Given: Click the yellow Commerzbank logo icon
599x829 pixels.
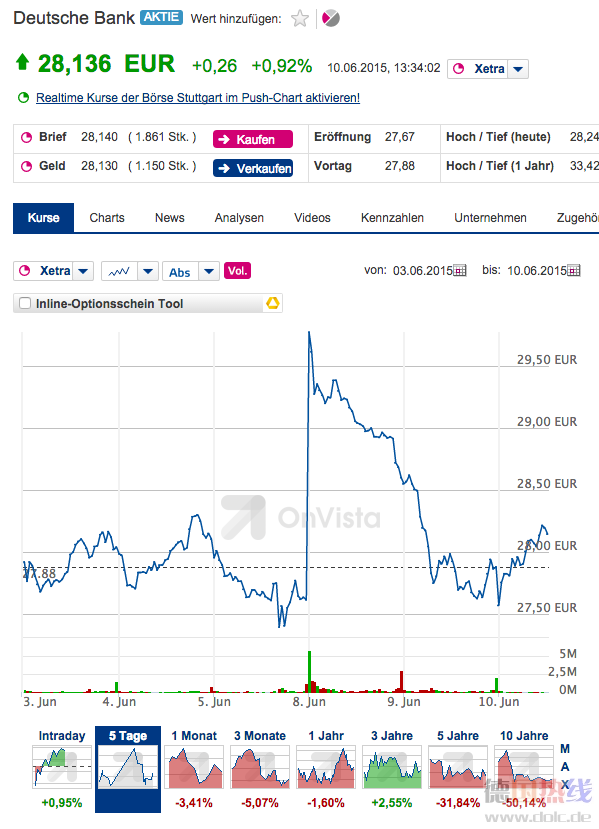Looking at the screenshot, I should [x=273, y=303].
